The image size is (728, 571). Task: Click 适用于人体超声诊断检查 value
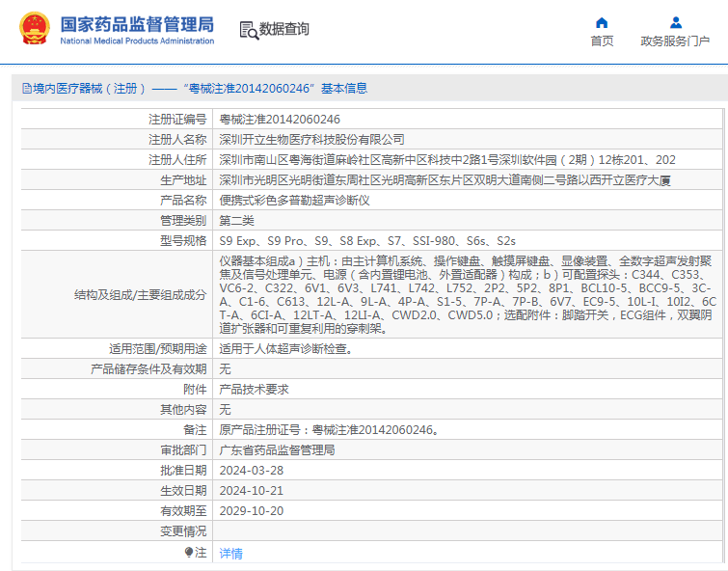point(286,348)
